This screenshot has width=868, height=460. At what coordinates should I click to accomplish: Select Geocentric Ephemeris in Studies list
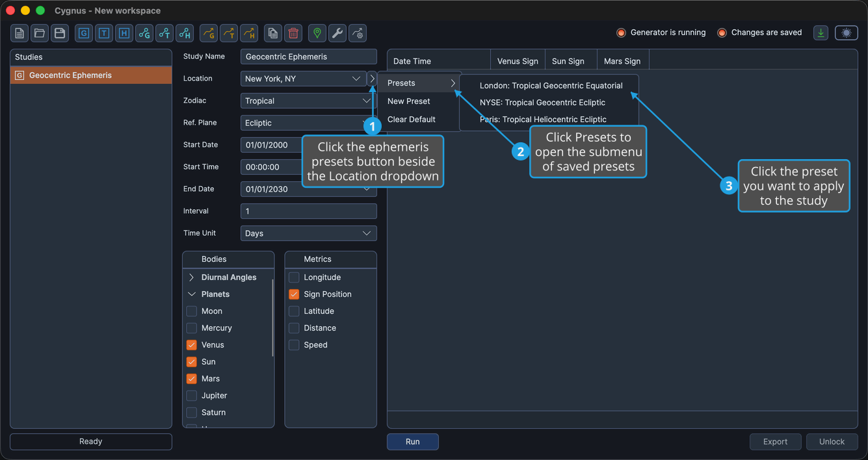(91, 75)
